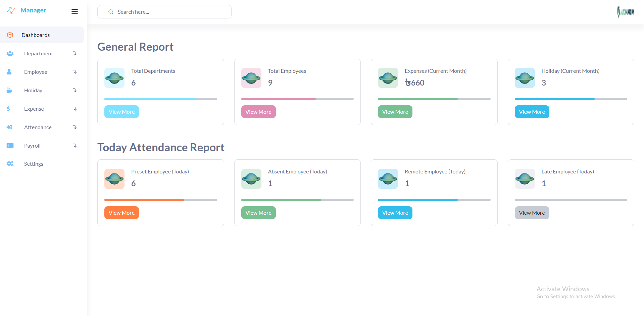Click the Manager logo icon
Screen dimensions: 644x316
pyautogui.click(x=11, y=10)
